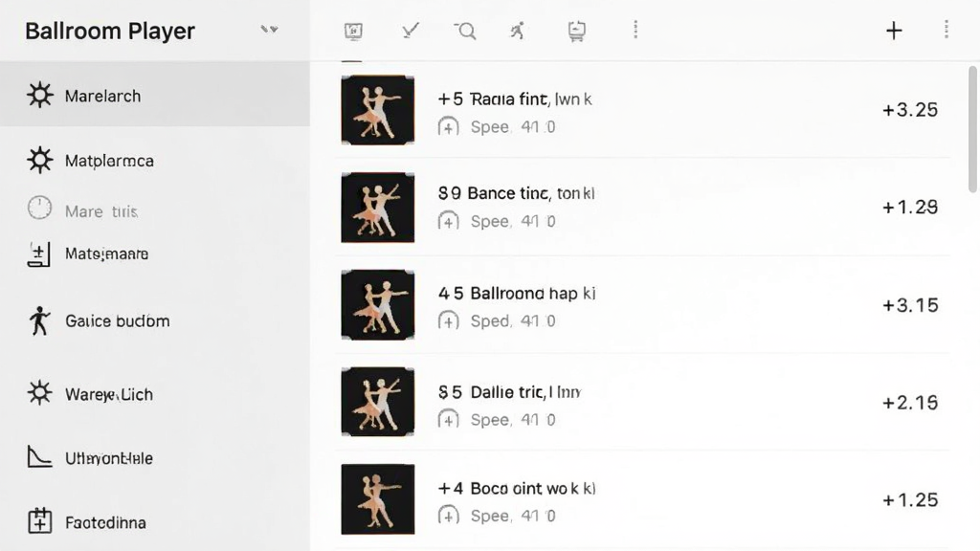Open the dancer thumbnail of Dallie tric row

377,402
